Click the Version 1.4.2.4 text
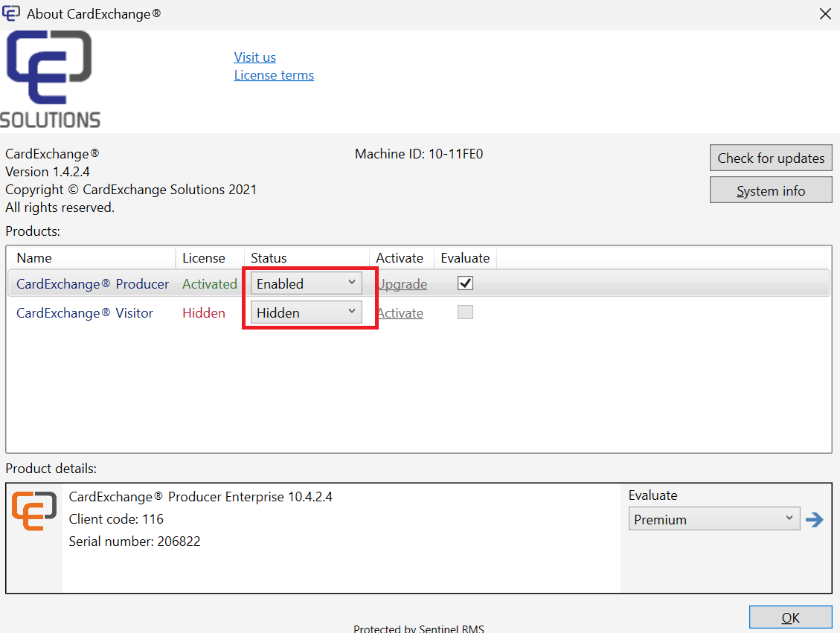Image resolution: width=840 pixels, height=633 pixels. coord(48,172)
